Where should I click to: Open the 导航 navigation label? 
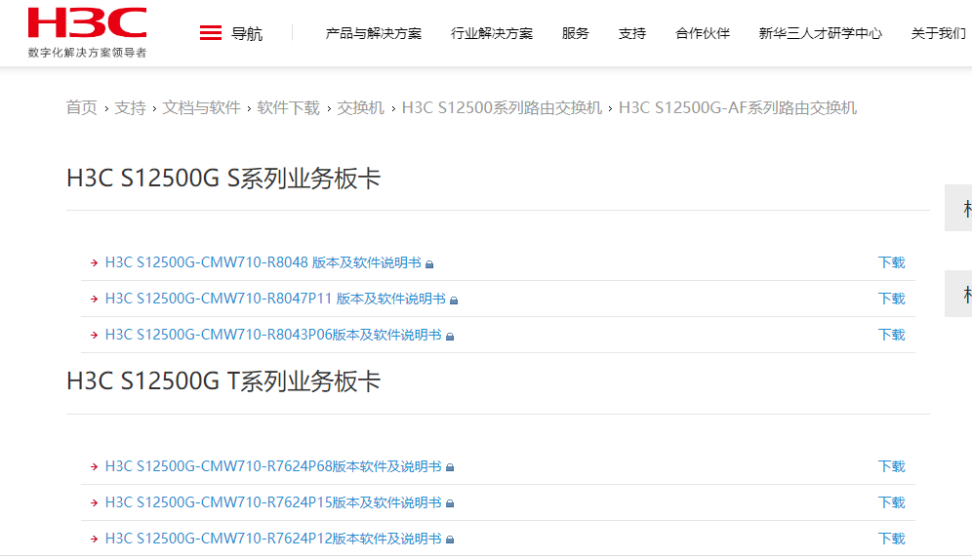pos(247,33)
